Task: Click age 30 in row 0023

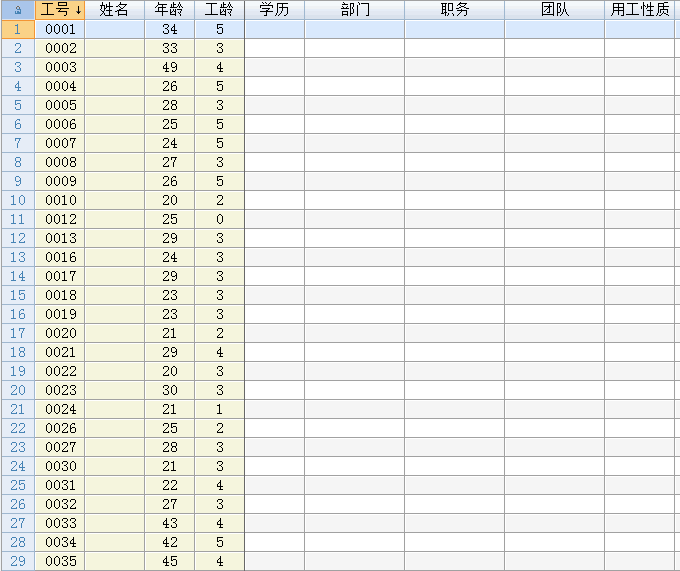Action: [x=170, y=390]
